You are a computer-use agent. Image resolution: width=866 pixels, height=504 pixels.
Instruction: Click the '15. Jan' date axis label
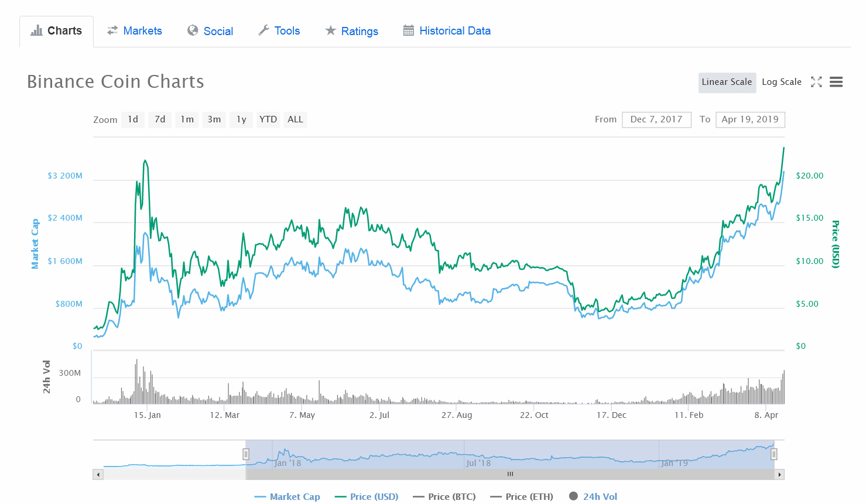pos(148,415)
